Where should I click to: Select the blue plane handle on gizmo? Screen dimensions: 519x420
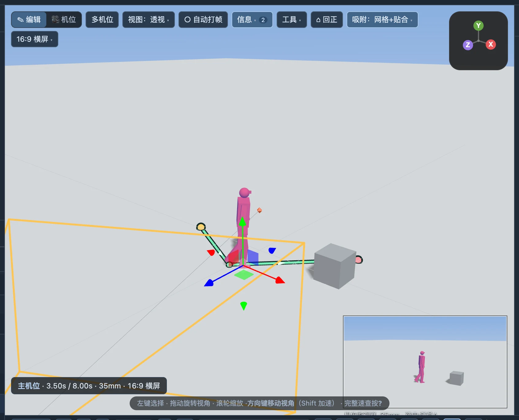[253, 257]
